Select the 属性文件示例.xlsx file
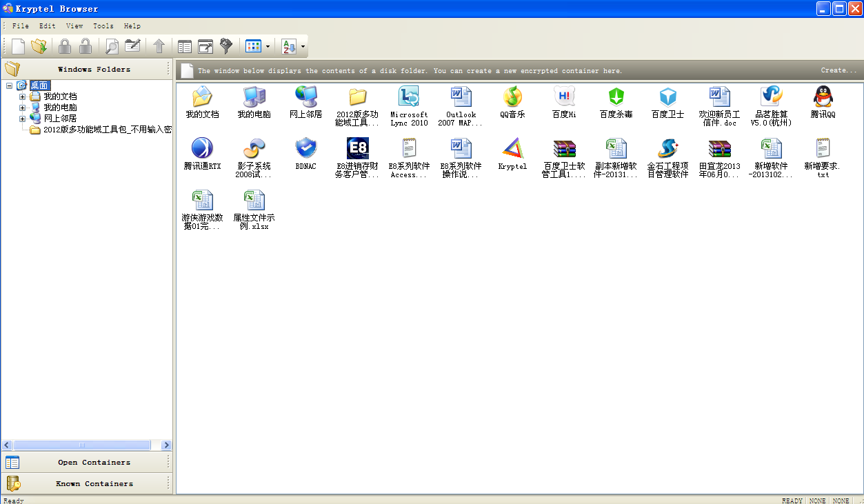This screenshot has width=864, height=504. [x=254, y=210]
